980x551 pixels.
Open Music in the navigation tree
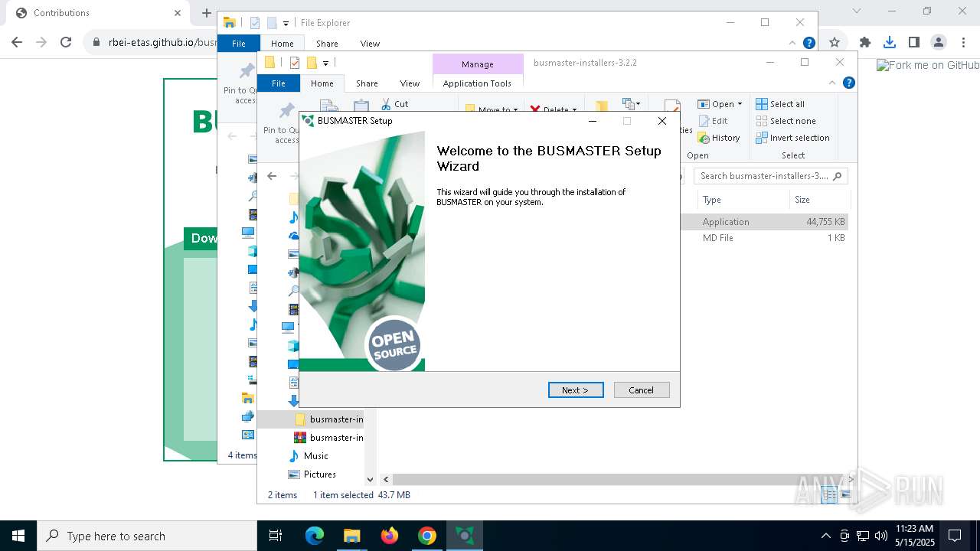[x=309, y=456]
